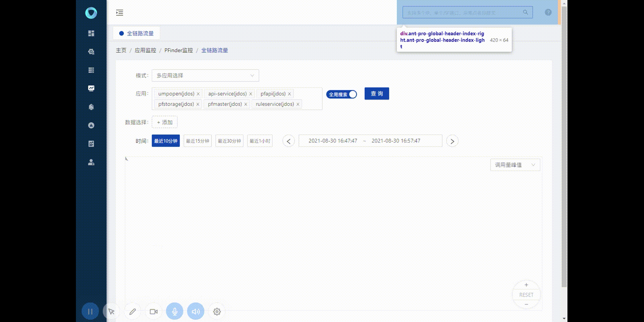Click the page vertical scrollbar thumb
Image resolution: width=644 pixels, height=322 pixels.
coord(564,147)
